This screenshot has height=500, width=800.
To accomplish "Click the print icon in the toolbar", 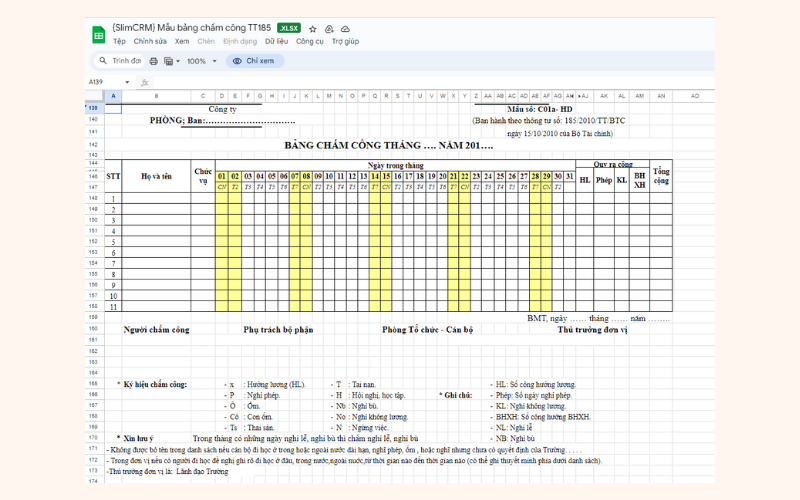I will tap(153, 61).
